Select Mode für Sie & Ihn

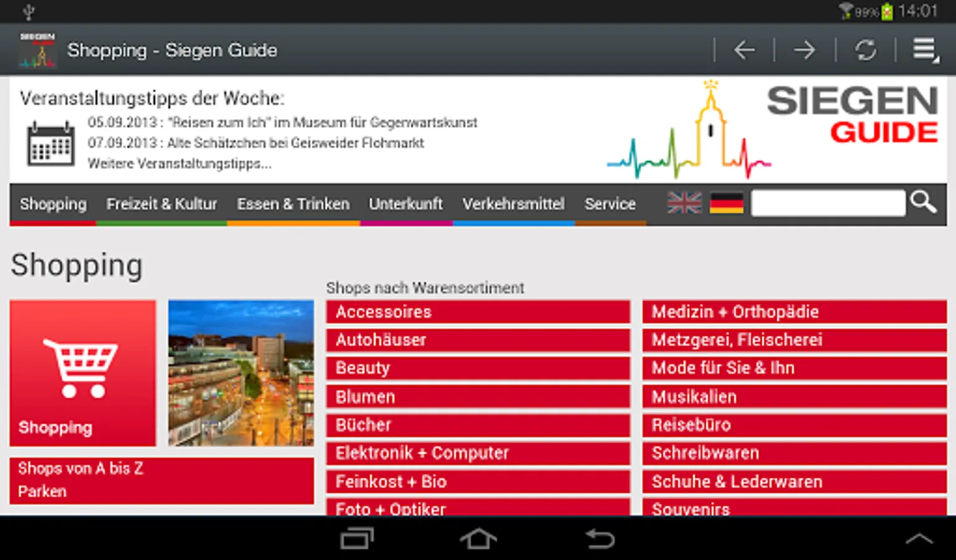point(794,368)
